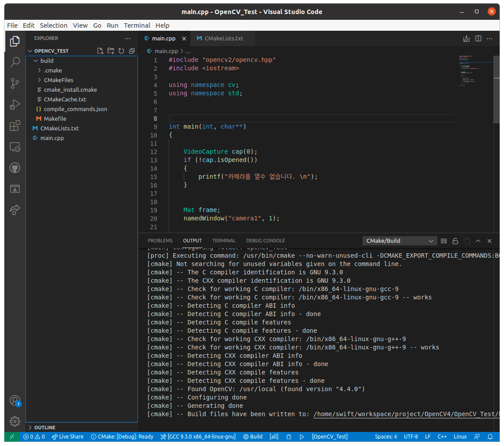This screenshot has width=504, height=446.
Task: Open Explorer views and more actions menu
Action: click(128, 38)
